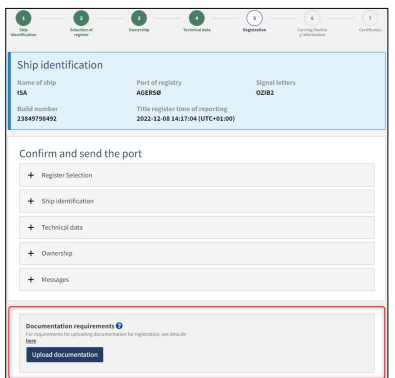
Task: Click the Technical data step label in stepper
Action: pyautogui.click(x=197, y=30)
